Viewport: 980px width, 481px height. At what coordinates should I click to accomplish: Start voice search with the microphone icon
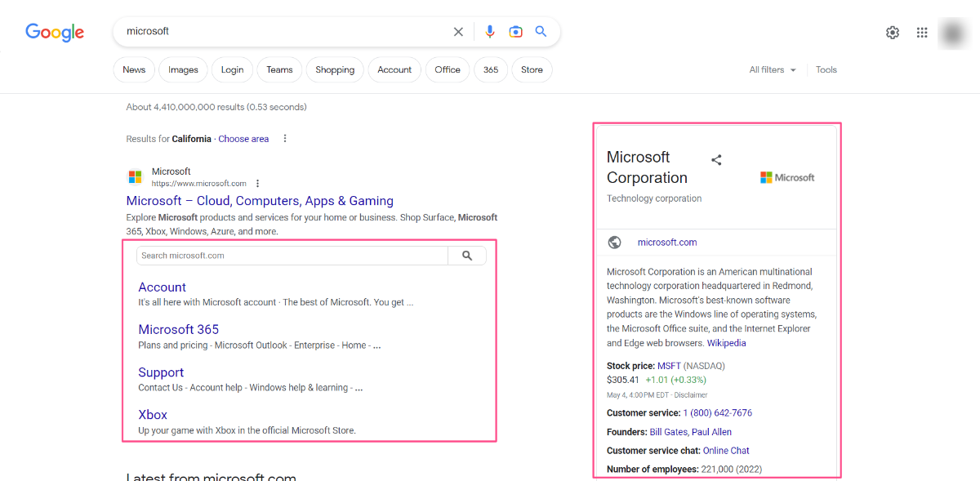(489, 32)
